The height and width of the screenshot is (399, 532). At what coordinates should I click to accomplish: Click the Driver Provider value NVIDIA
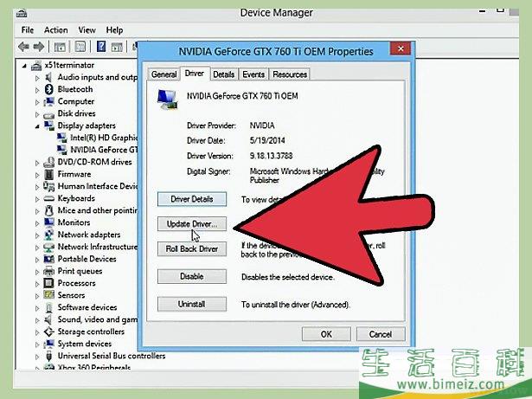click(x=262, y=125)
